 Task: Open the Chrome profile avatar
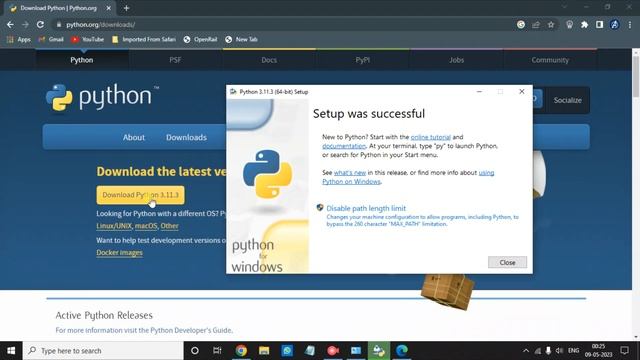614,24
